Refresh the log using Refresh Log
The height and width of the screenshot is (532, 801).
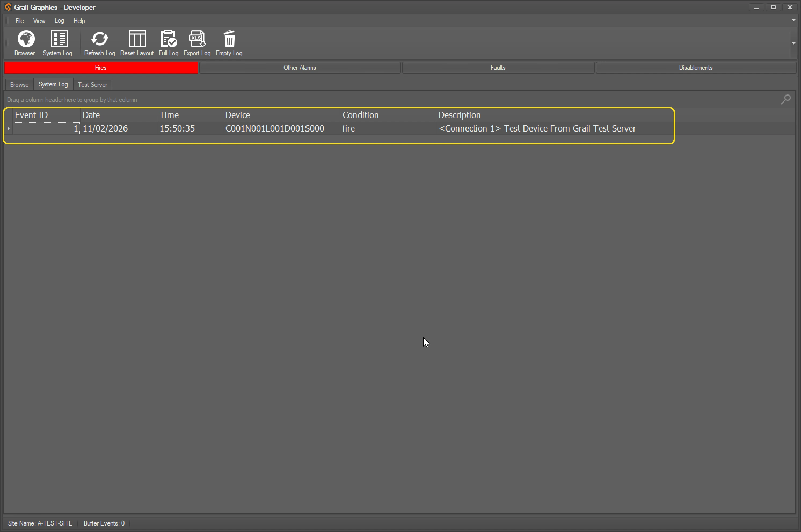click(x=99, y=39)
